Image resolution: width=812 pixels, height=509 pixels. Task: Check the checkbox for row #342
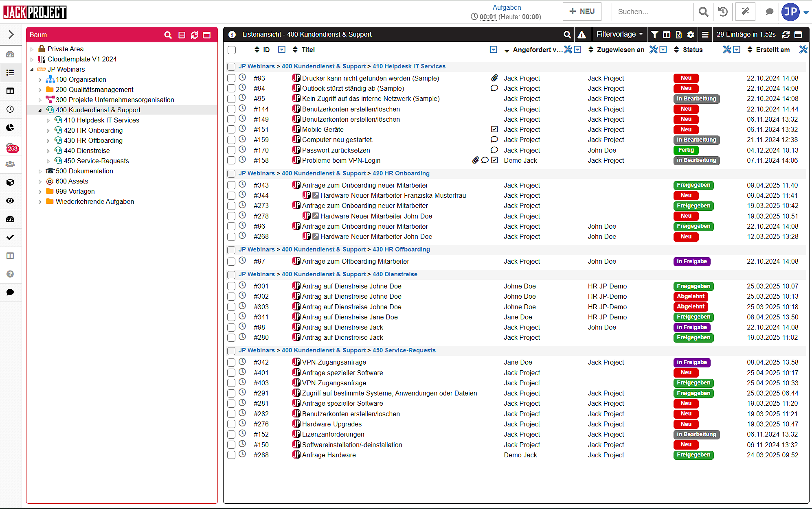[231, 363]
